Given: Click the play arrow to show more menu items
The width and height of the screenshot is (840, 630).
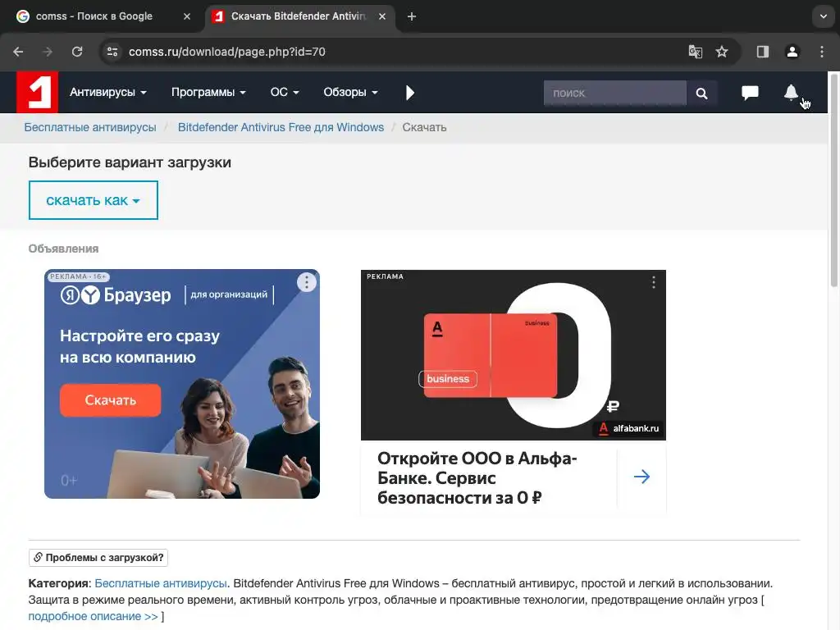Looking at the screenshot, I should 410,93.
